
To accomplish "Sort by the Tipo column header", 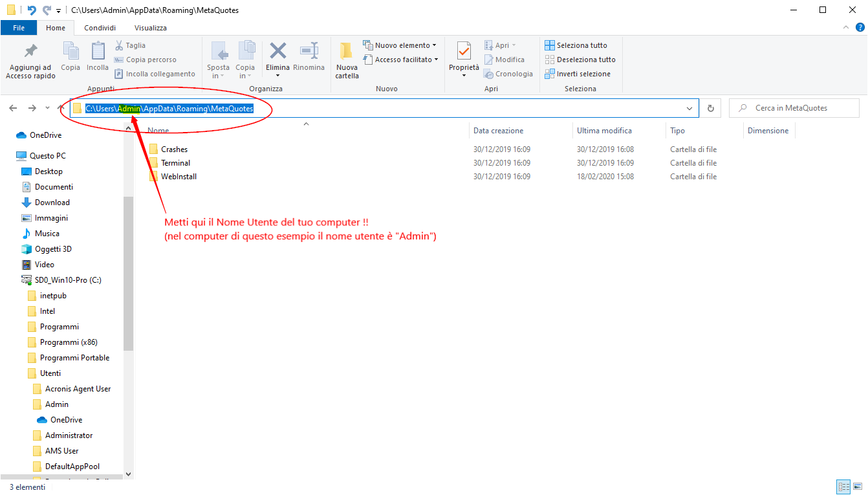I will pyautogui.click(x=677, y=131).
